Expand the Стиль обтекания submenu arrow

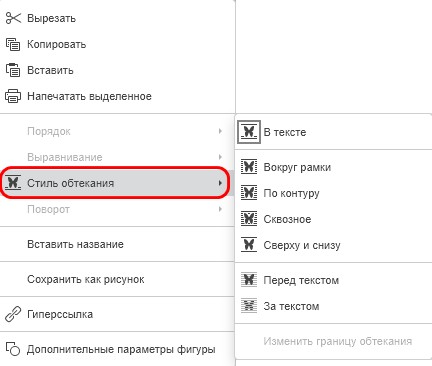point(220,183)
